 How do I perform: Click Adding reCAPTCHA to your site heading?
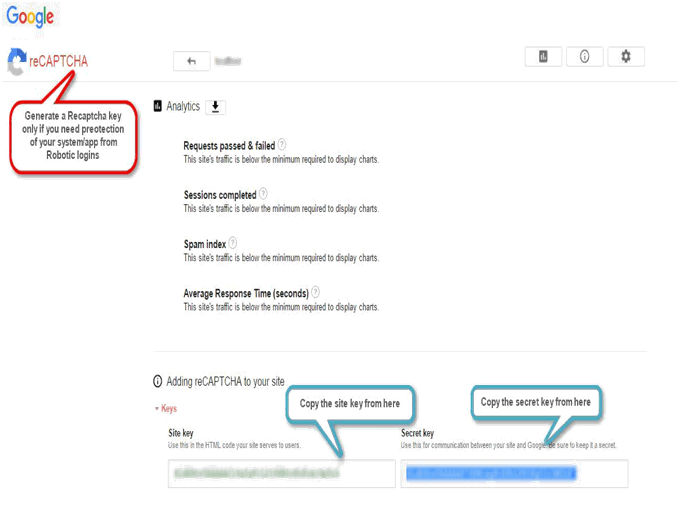[226, 382]
